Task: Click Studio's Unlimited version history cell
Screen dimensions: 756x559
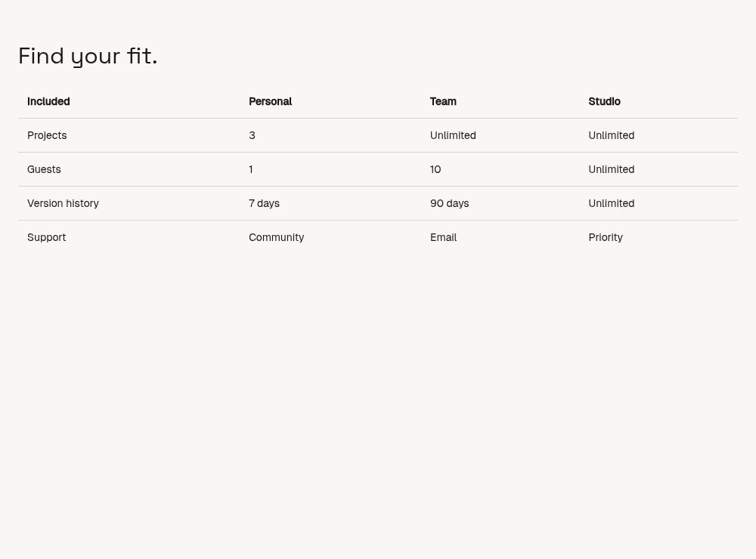Action: [612, 203]
